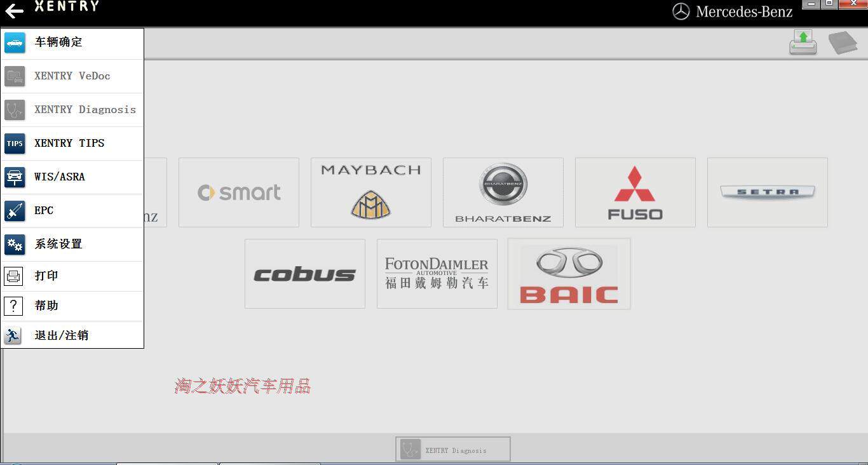Choose the cobus brand tile
The height and width of the screenshot is (465, 868).
click(x=305, y=274)
